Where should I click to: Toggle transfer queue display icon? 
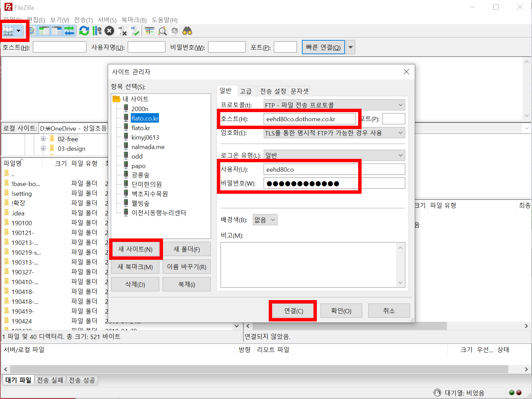(69, 31)
